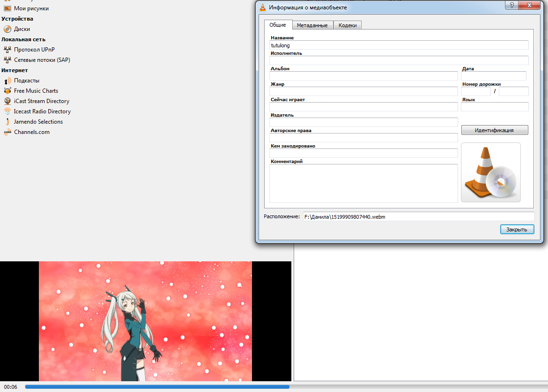Open Free Music Charts icon
This screenshot has height=392, width=548.
click(7, 91)
